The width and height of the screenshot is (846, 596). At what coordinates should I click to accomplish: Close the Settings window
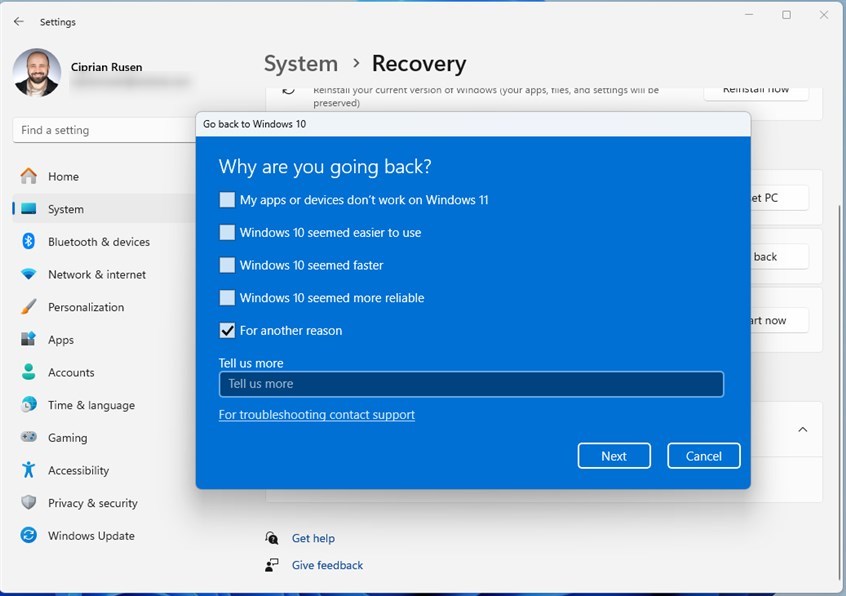tap(824, 15)
